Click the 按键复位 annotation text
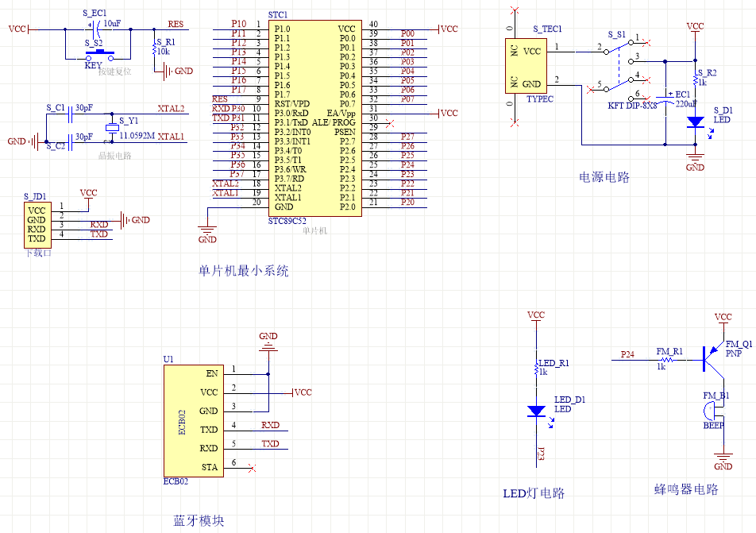The image size is (756, 533). [114, 71]
